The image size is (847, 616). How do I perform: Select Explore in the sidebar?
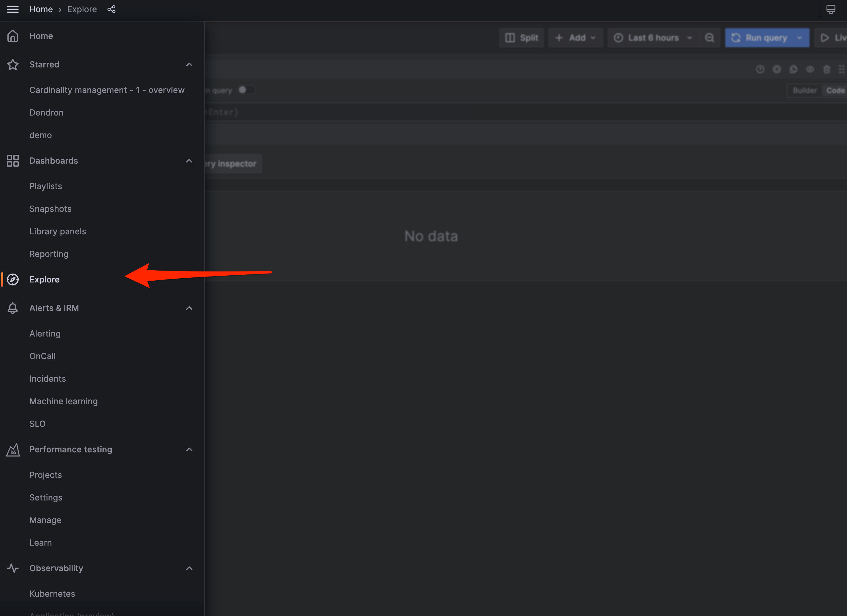45,279
